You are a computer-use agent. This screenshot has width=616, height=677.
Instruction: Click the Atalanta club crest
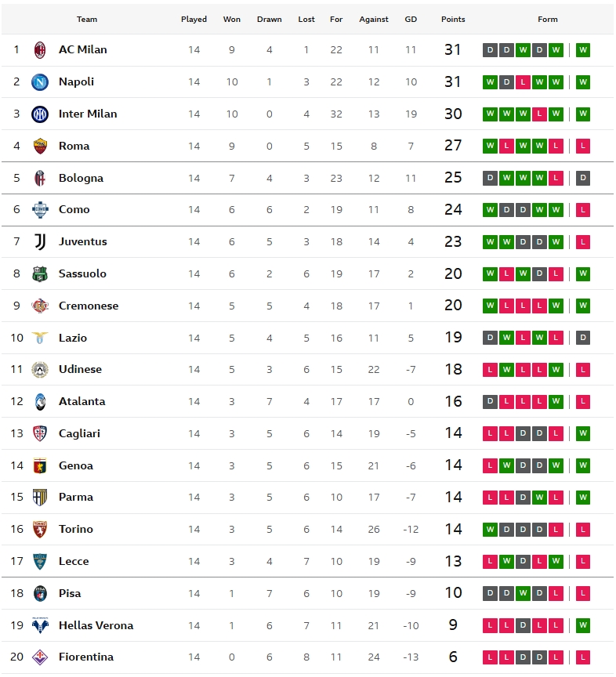pyautogui.click(x=40, y=401)
